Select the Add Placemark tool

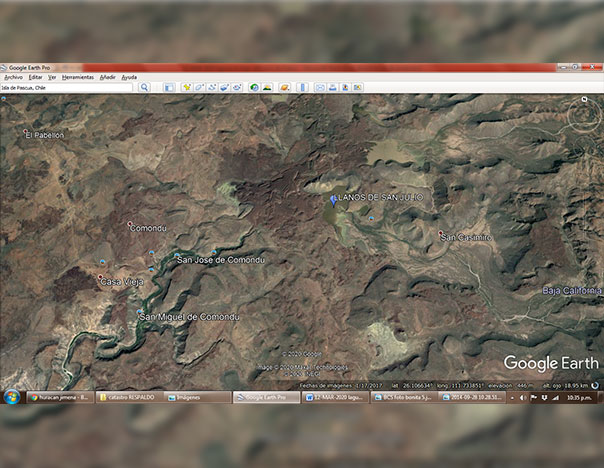click(x=185, y=87)
